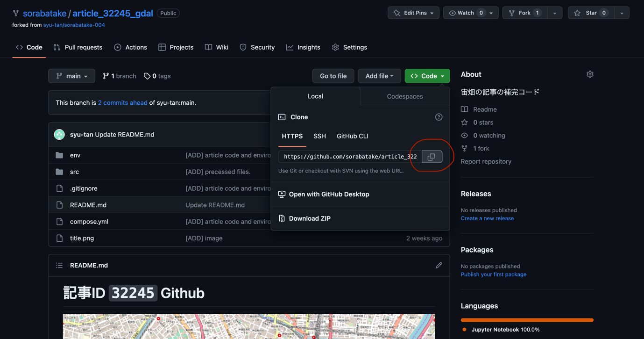Select GitHub CLI clone method
644x339 pixels.
pos(353,136)
